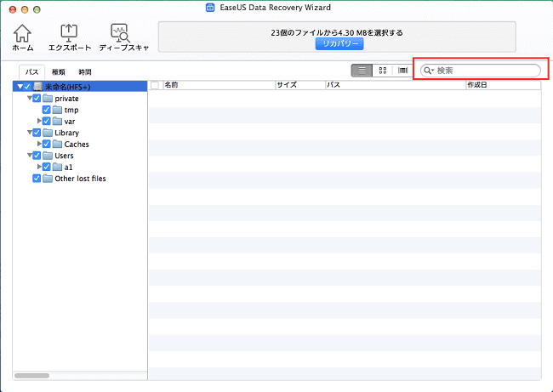Switch to cover flow view icon
This screenshot has width=553, height=392.
(x=402, y=71)
